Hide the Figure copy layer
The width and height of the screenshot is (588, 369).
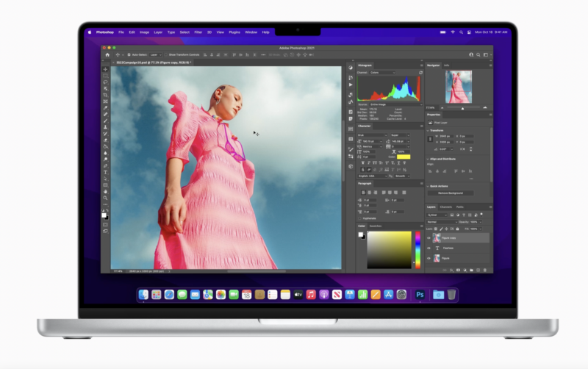[x=429, y=238]
